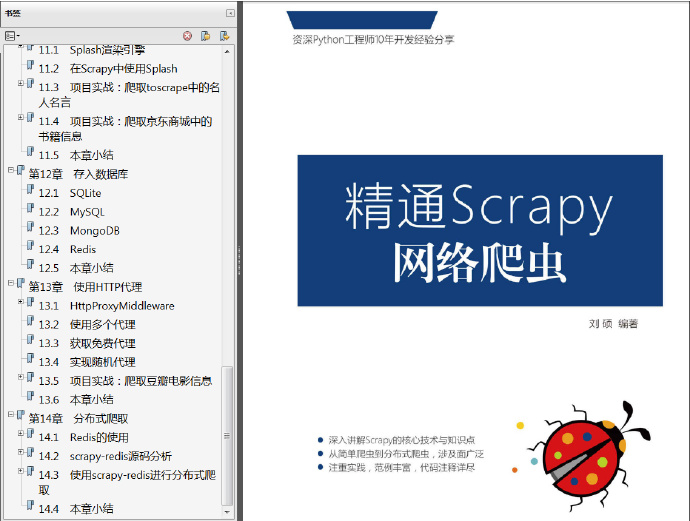This screenshot has height=521, width=690.
Task: Click bookmark icon beside 11.5 本章小结
Action: [30, 151]
